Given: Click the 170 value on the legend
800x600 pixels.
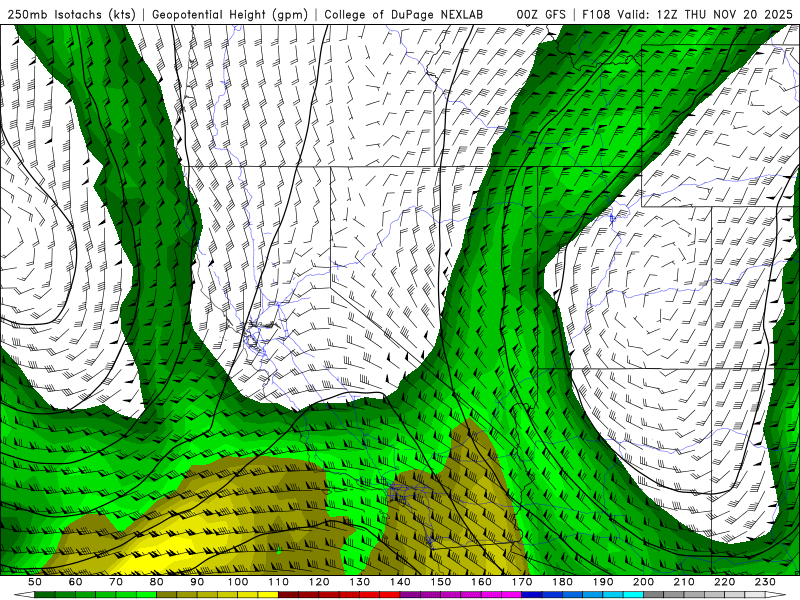Looking at the screenshot, I should click(x=521, y=582).
